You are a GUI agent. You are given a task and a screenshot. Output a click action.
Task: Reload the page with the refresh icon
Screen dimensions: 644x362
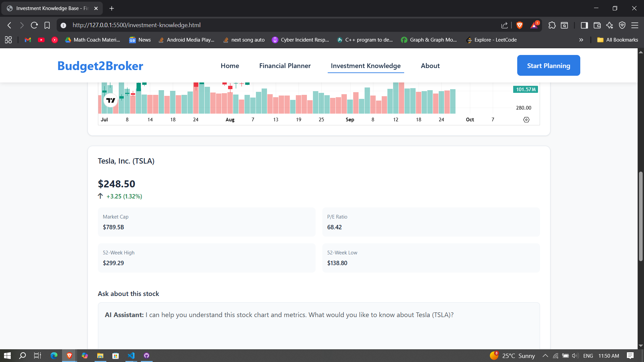pos(34,25)
